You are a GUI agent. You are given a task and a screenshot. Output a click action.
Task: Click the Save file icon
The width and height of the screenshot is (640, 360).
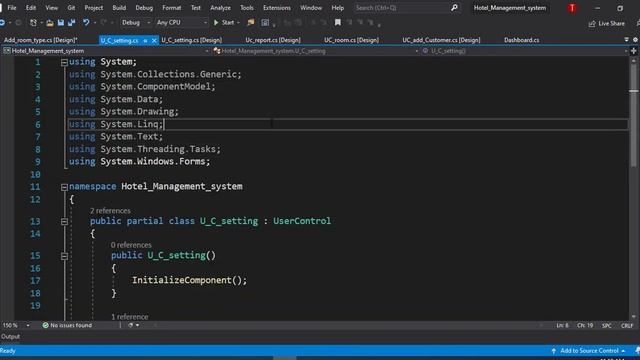[61, 23]
